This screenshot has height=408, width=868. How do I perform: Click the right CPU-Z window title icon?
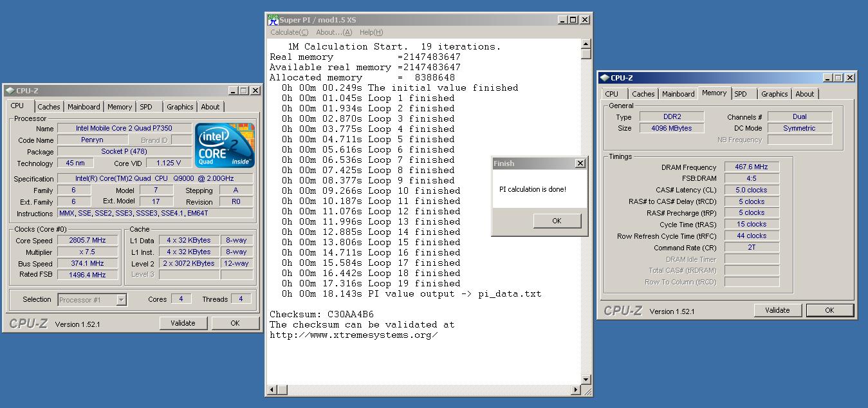(605, 78)
